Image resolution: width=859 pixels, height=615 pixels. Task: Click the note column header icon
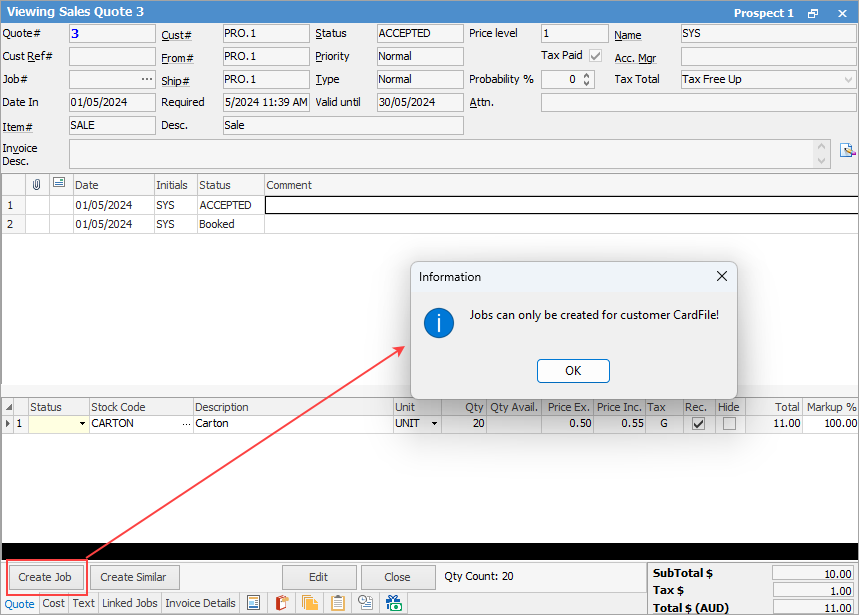pyautogui.click(x=59, y=184)
